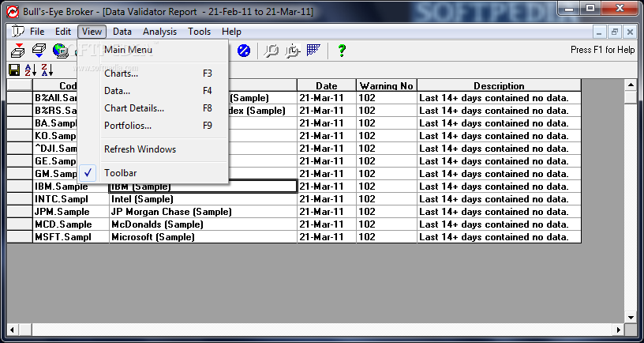Screen dimensions: 644x343
Task: Open the Tools menu
Action: pos(199,32)
